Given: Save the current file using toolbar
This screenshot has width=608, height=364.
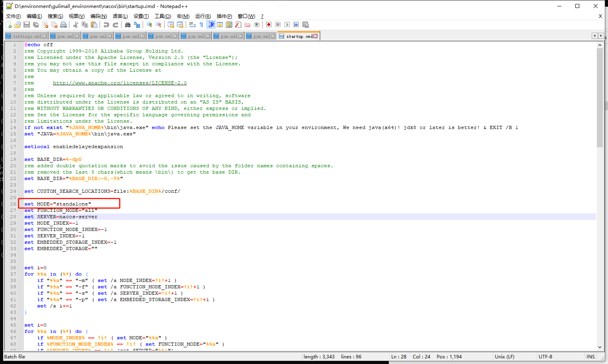Looking at the screenshot, I should (x=27, y=25).
